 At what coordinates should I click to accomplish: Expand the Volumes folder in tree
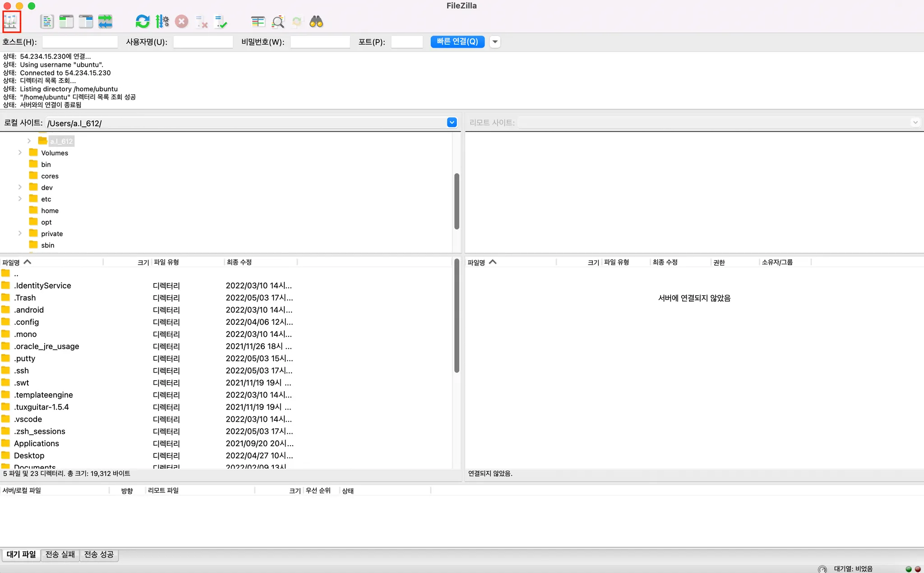(x=20, y=153)
